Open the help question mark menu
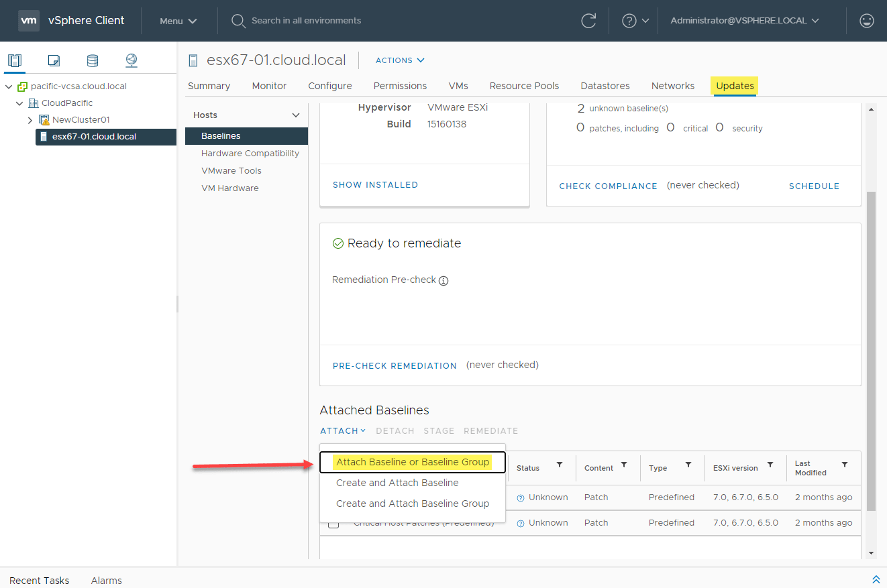 [x=635, y=21]
